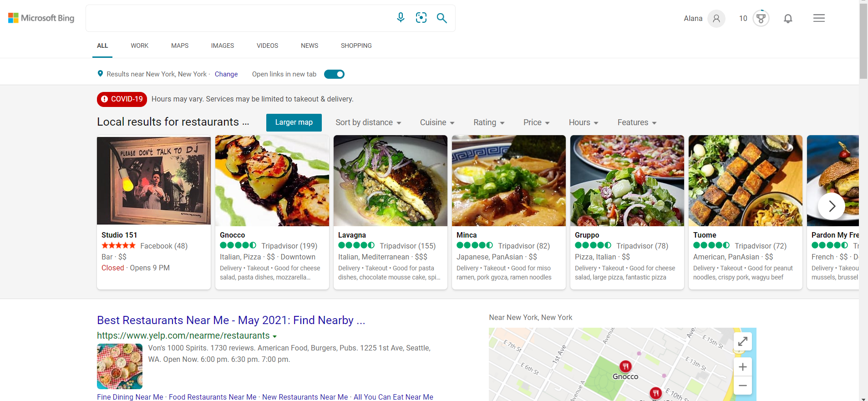The width and height of the screenshot is (868, 401).
Task: Open Pardon My French burger photo
Action: [x=833, y=181]
